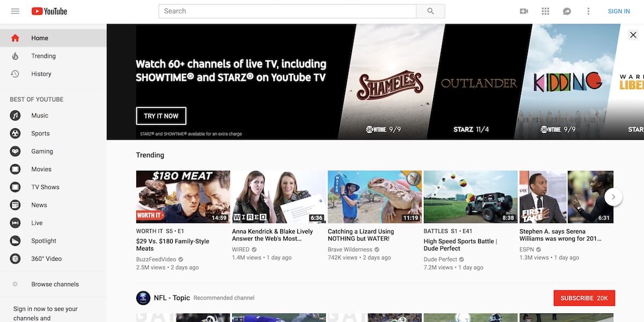Open 'Catching a Lizard Using NOTHING but WATER!' title
This screenshot has width=644, height=322.
pyautogui.click(x=361, y=235)
